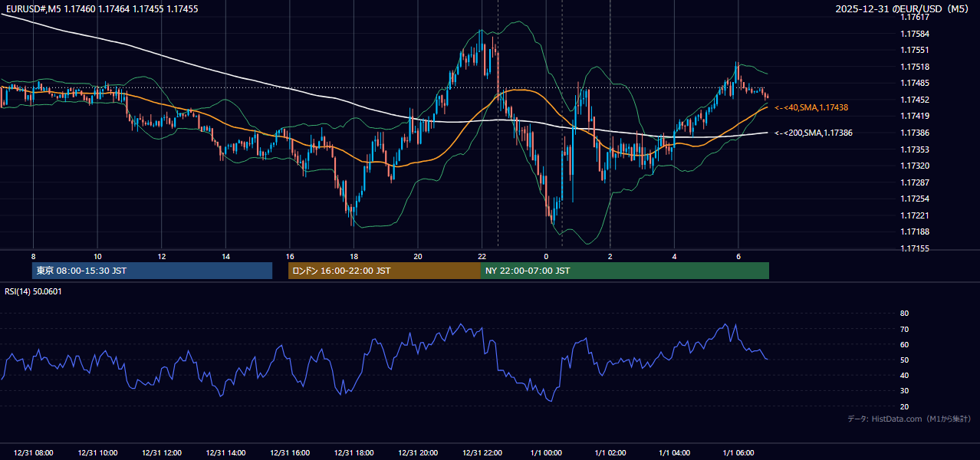This screenshot has height=460, width=980.
Task: Click price axis label 1.17452
Action: click(x=914, y=100)
